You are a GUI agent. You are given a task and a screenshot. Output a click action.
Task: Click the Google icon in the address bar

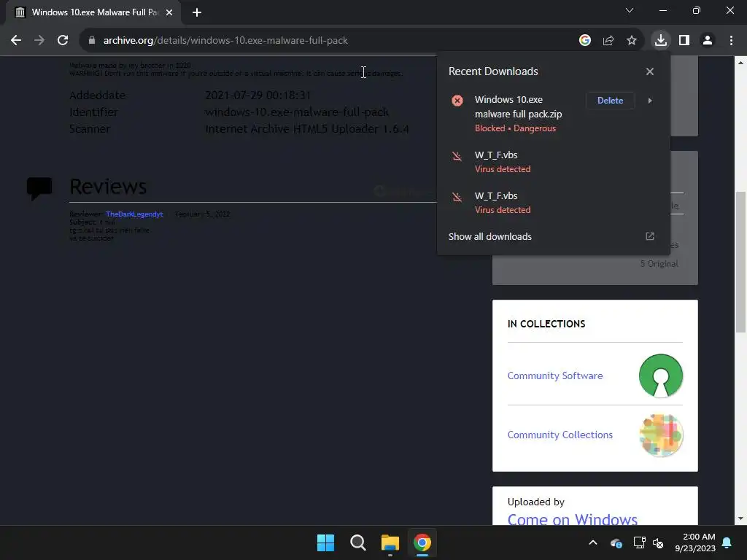point(585,41)
